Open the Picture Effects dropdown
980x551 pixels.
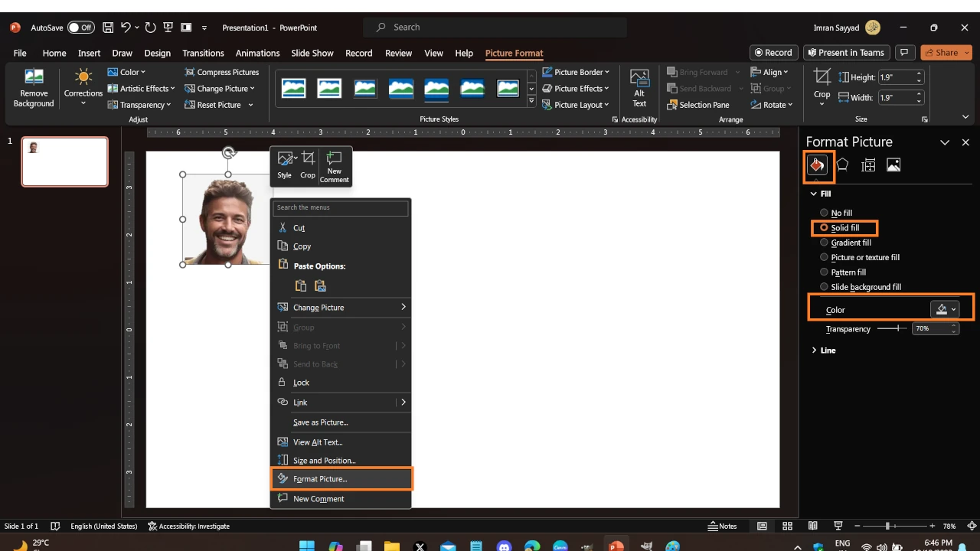[x=576, y=89]
